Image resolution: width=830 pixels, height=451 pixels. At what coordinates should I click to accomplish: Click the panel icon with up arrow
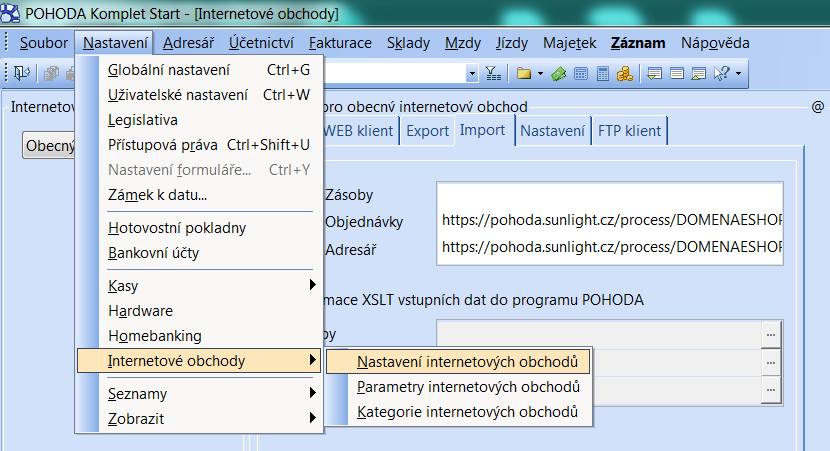699,74
